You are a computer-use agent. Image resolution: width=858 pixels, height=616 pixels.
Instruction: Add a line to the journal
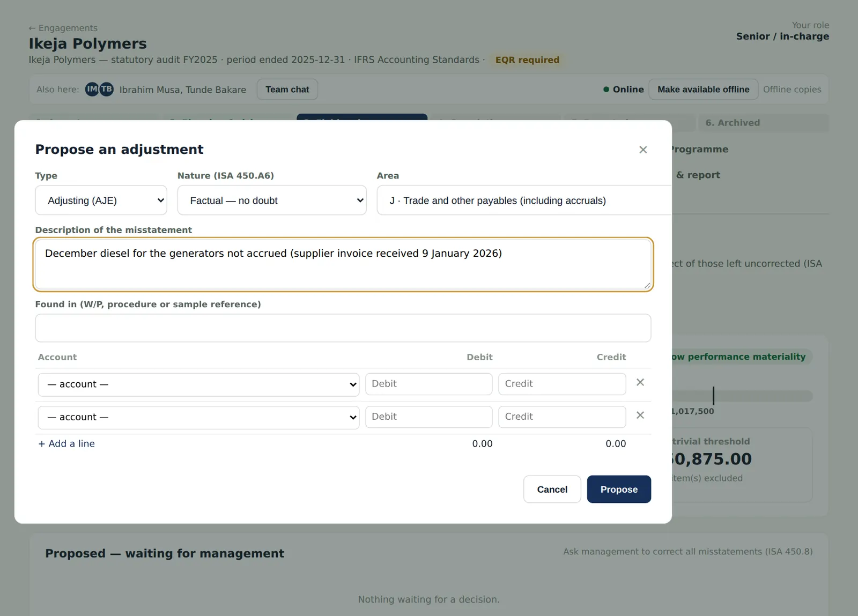[x=66, y=444]
